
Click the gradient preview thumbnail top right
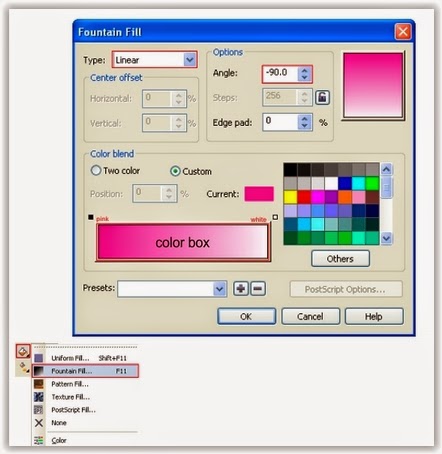[373, 85]
